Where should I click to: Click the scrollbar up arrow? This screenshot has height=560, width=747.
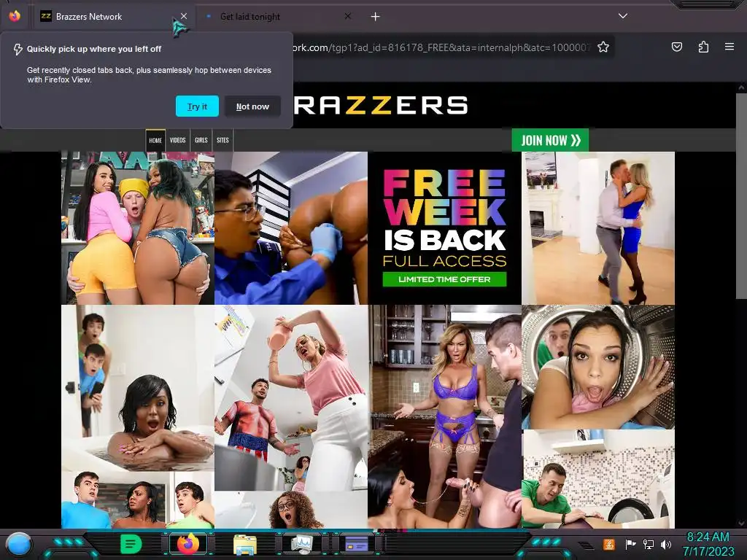click(741, 87)
